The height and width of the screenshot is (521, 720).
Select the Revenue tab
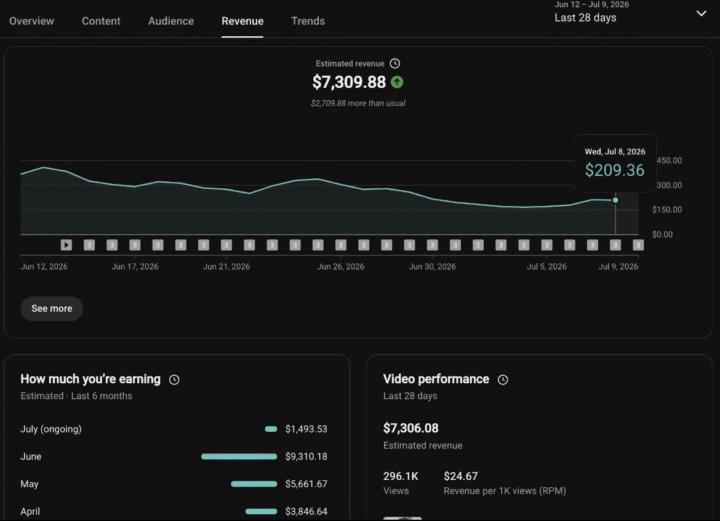[x=242, y=21]
